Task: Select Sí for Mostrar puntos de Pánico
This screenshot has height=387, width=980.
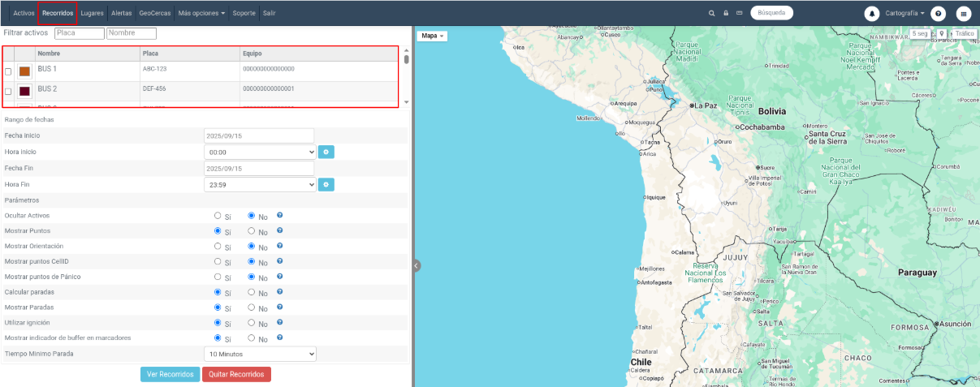Action: [218, 277]
